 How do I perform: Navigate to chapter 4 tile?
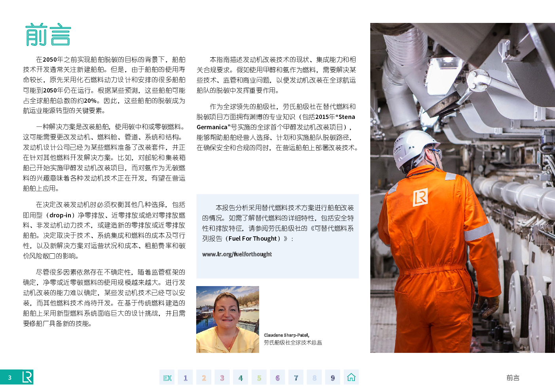(x=241, y=377)
